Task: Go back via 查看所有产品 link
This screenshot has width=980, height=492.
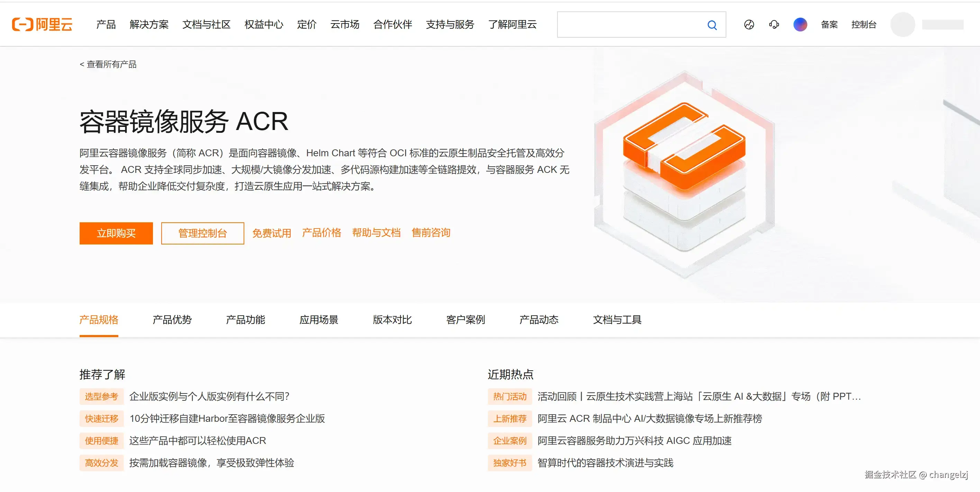Action: click(108, 64)
